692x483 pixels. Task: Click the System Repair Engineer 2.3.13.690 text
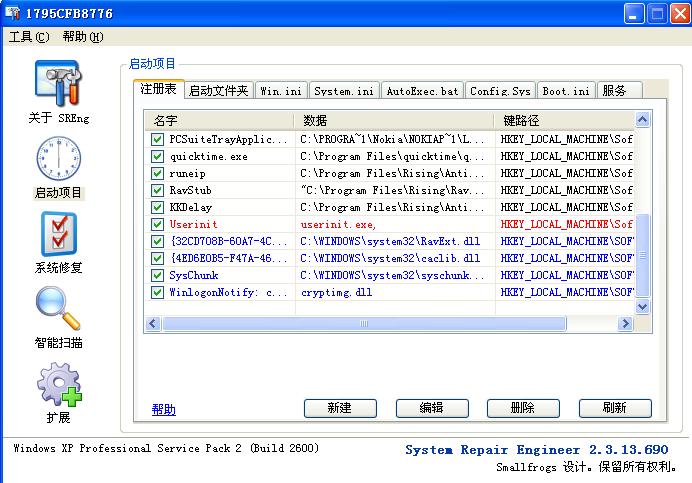point(537,450)
